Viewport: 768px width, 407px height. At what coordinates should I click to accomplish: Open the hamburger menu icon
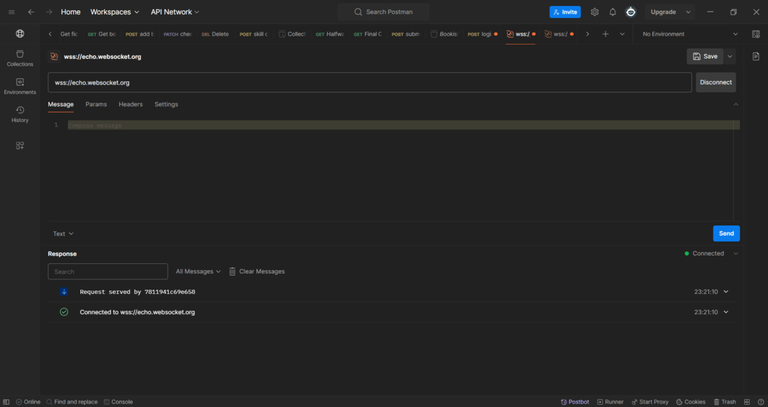[12, 12]
